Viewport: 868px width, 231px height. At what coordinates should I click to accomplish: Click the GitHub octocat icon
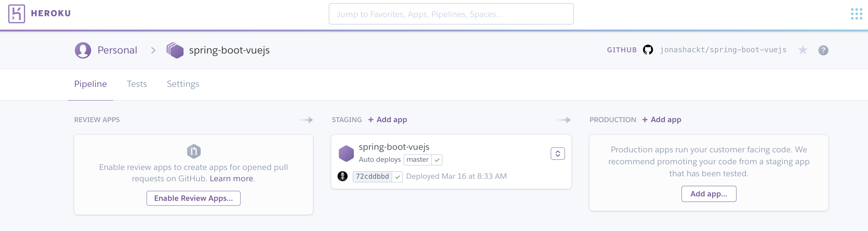pyautogui.click(x=648, y=50)
